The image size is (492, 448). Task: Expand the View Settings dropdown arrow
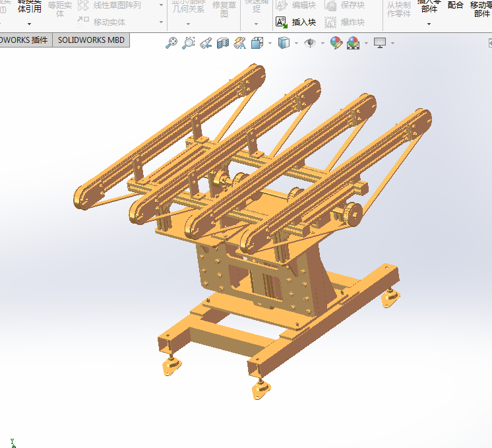click(392, 43)
